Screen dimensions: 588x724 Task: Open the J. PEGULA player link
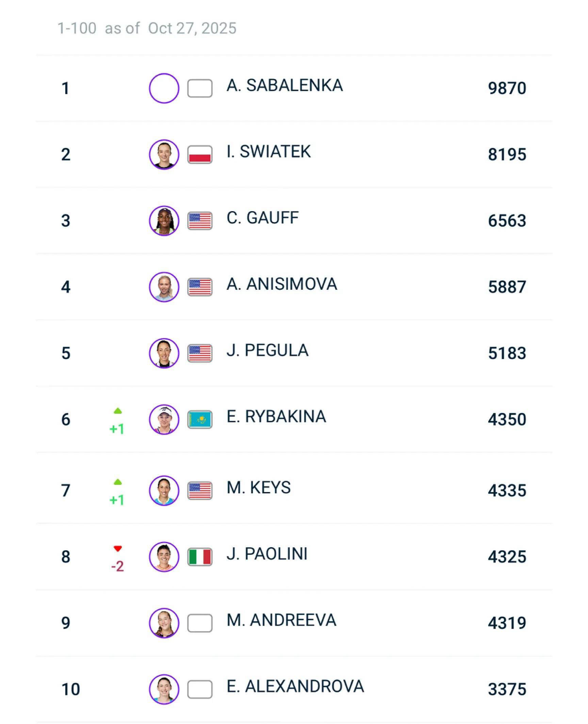coord(267,350)
